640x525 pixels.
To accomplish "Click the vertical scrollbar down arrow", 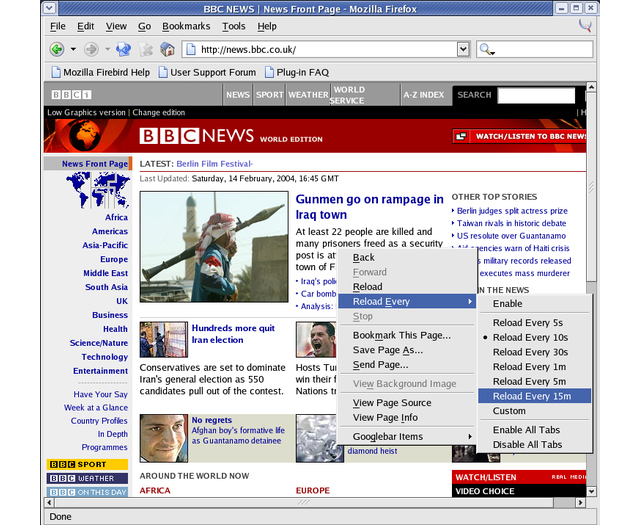I will point(591,492).
